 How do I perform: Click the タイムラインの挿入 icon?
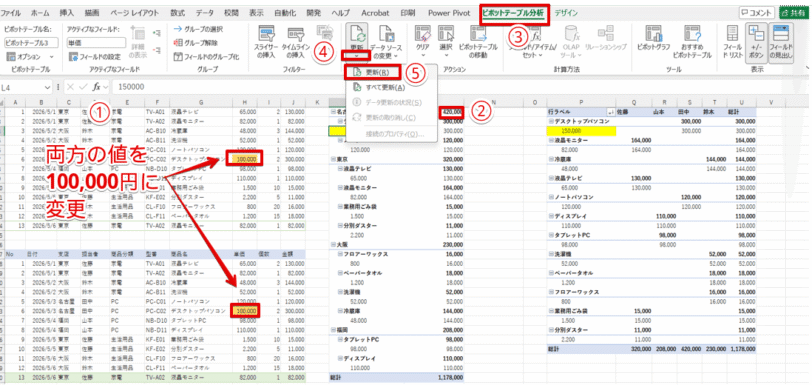[x=296, y=34]
